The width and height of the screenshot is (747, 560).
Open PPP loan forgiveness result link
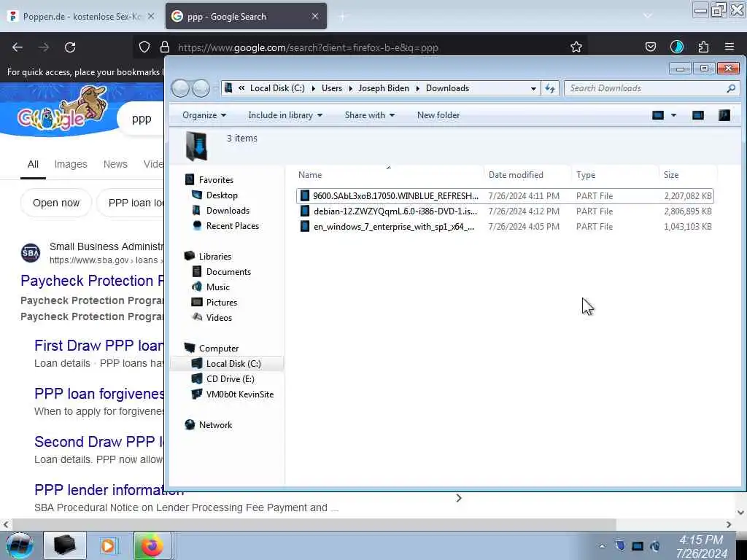[99, 394]
